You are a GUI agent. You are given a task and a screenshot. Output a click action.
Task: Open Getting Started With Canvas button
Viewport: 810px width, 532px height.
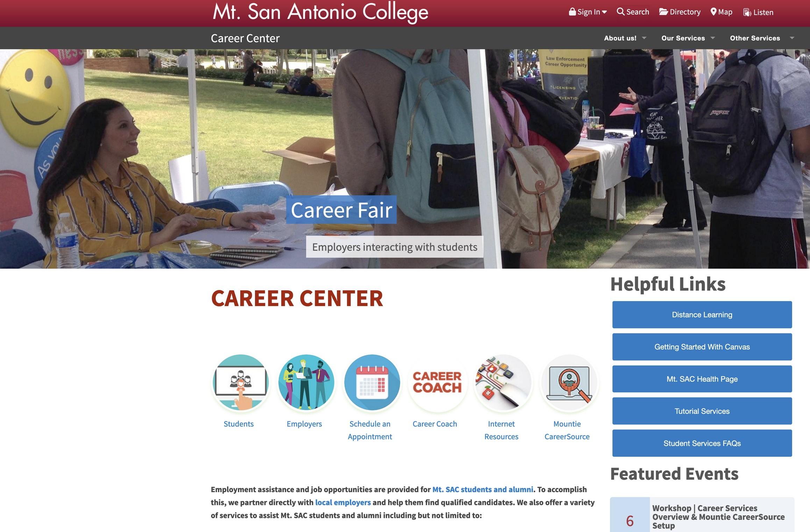coord(702,347)
